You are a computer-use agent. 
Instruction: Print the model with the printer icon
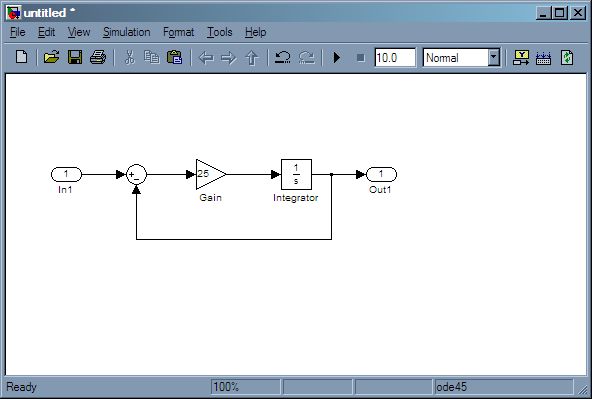[98, 57]
